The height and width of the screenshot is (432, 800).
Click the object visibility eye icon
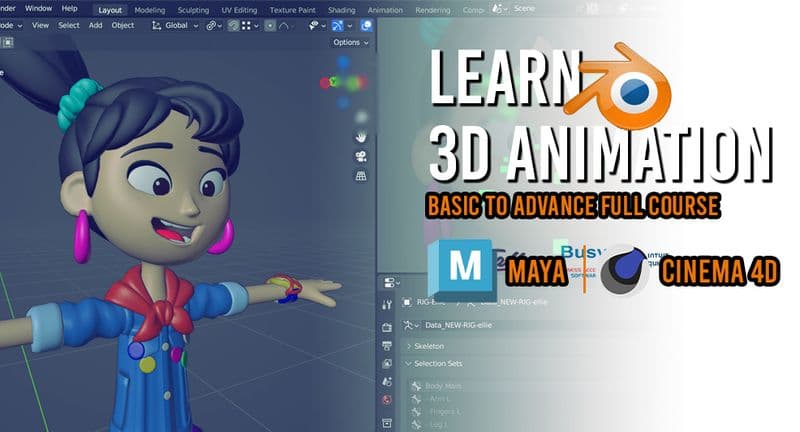(x=313, y=26)
